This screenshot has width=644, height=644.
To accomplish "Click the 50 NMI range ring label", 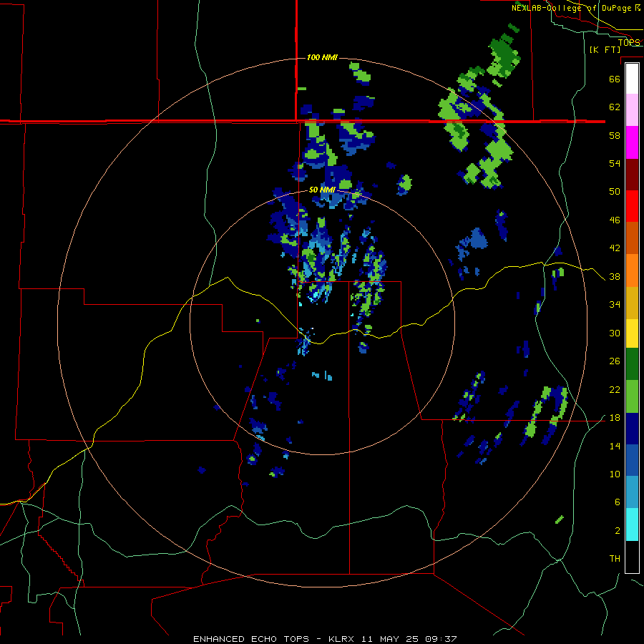I will (x=322, y=190).
